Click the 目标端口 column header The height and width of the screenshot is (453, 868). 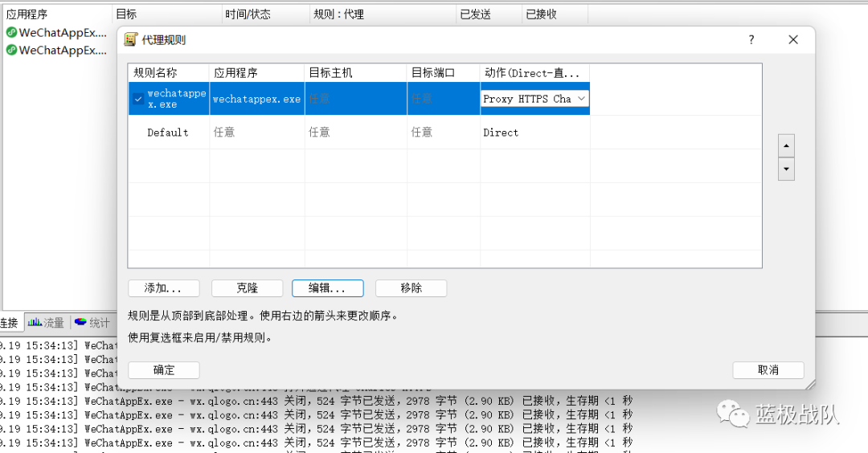pos(444,73)
